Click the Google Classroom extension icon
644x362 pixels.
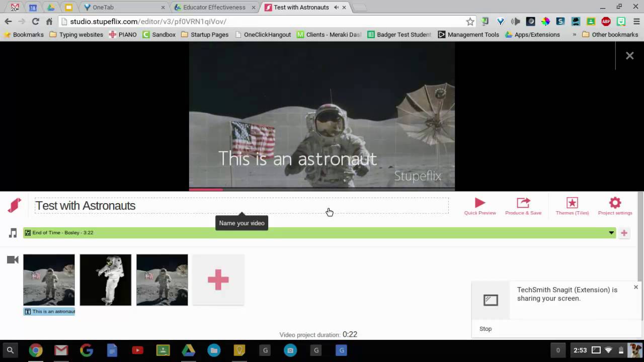click(591, 22)
